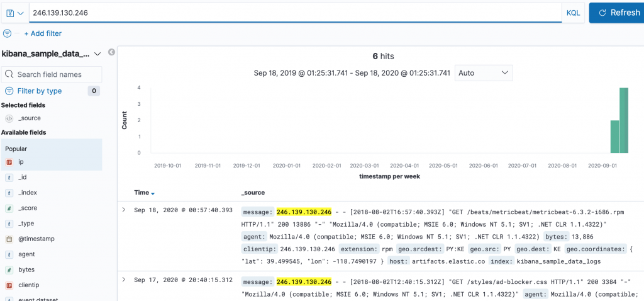The image size is (644, 301).
Task: Collapse the sidebar with the arrow icon
Action: point(111,52)
